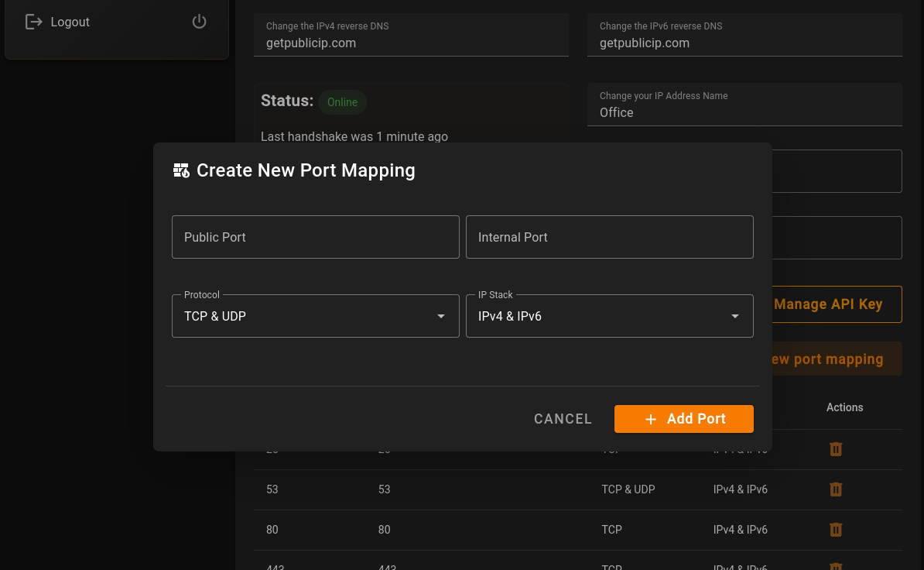924x570 pixels.
Task: Click the plus icon on Add Port
Action: tap(651, 419)
